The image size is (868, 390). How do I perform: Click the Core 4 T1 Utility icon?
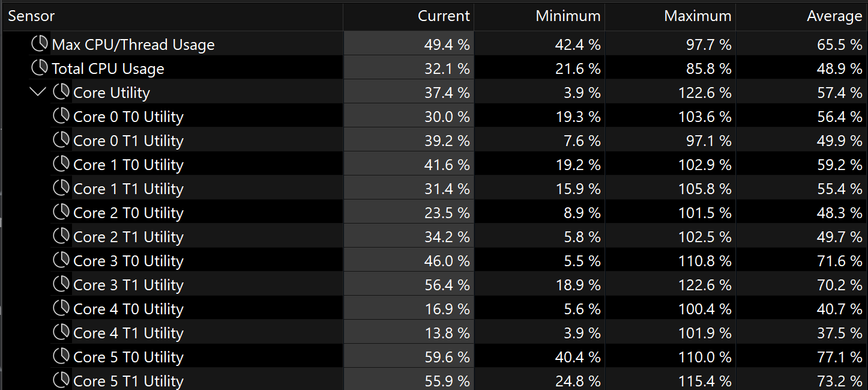coord(61,332)
